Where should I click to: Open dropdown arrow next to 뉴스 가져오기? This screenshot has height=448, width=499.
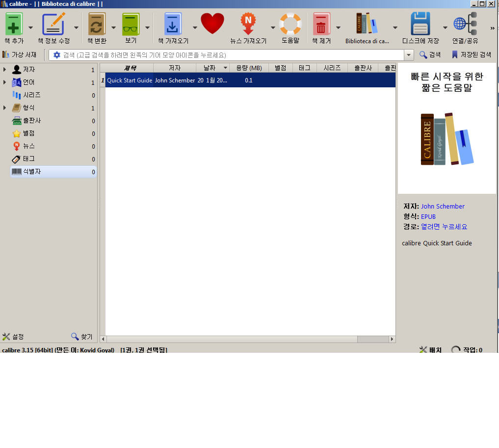[273, 27]
